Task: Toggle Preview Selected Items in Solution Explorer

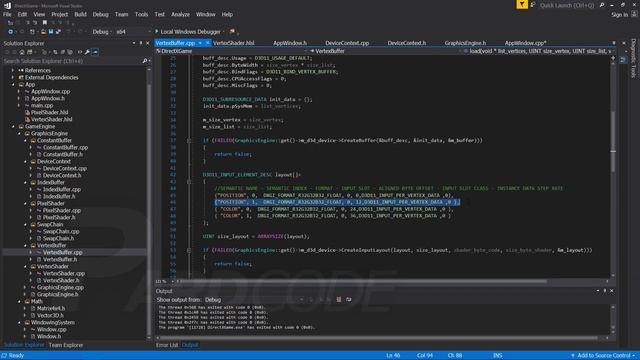Action: click(x=95, y=52)
